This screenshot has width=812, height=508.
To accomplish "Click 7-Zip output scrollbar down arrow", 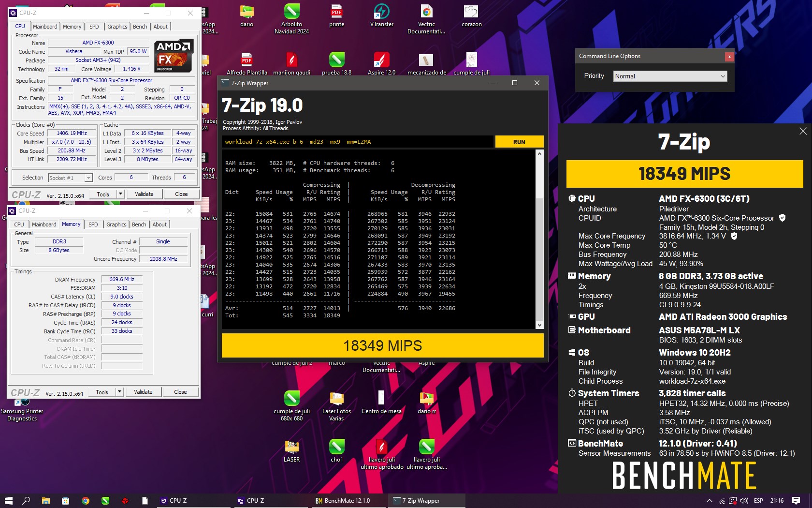I will point(540,325).
